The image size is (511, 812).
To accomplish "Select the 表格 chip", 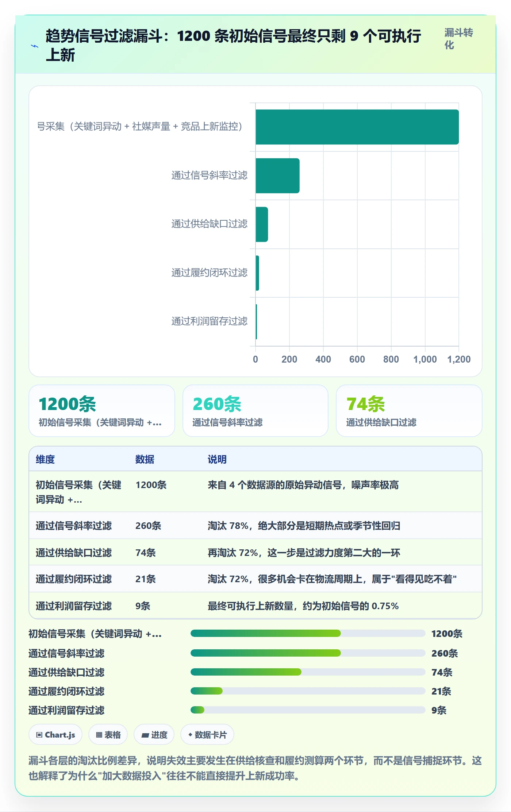I will click(108, 735).
